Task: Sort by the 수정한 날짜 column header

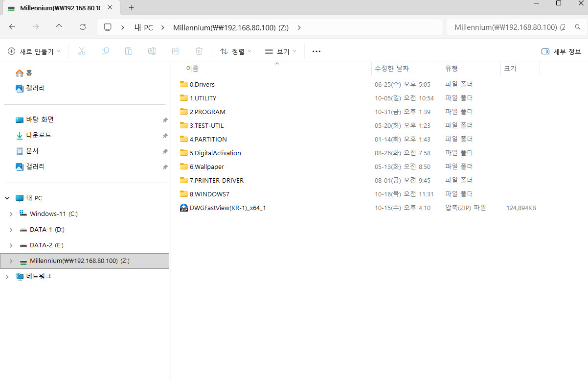Action: [391, 69]
